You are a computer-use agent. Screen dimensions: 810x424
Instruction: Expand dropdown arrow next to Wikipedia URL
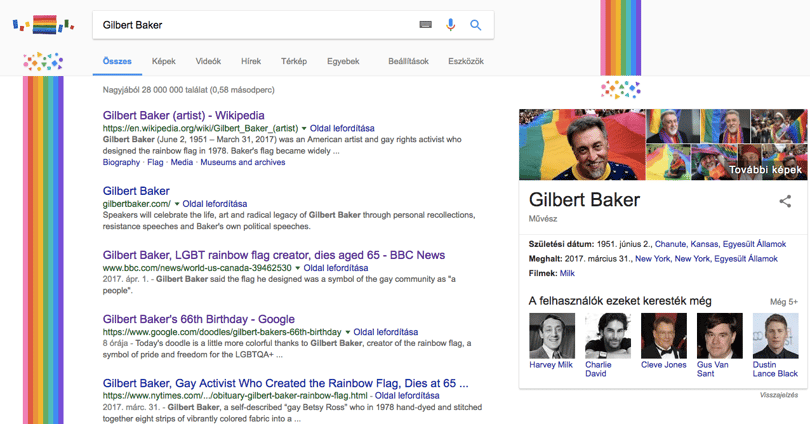coord(304,129)
